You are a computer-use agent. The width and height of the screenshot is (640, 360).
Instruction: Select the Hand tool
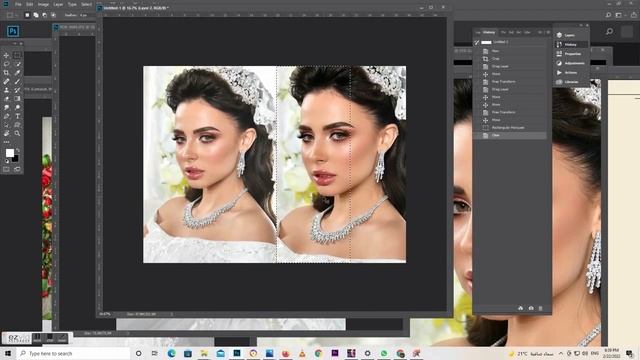tap(7, 133)
